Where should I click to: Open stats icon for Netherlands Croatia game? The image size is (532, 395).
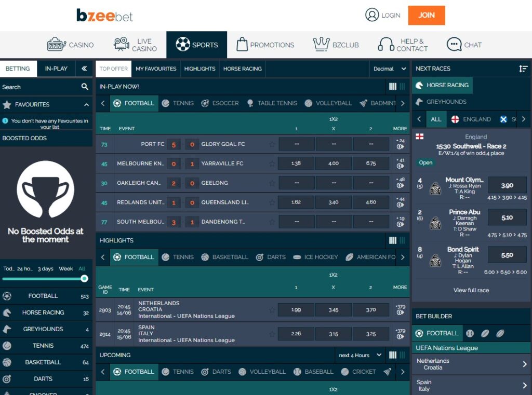400,312
